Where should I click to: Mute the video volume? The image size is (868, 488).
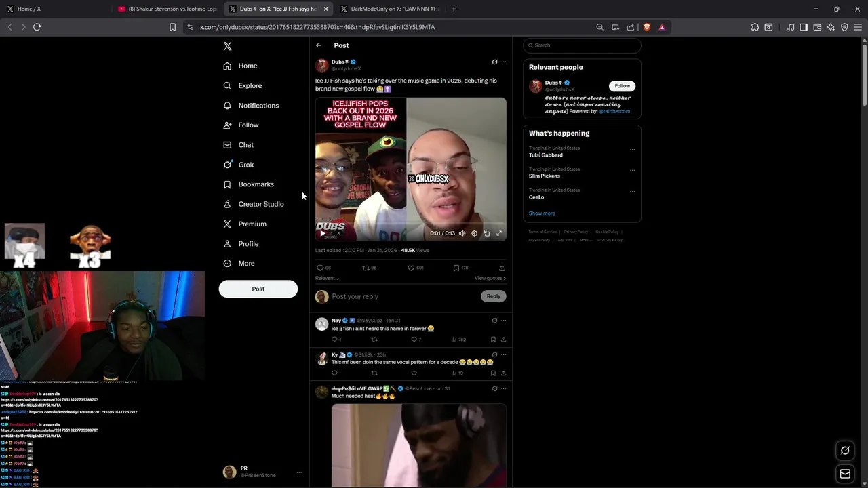(462, 233)
